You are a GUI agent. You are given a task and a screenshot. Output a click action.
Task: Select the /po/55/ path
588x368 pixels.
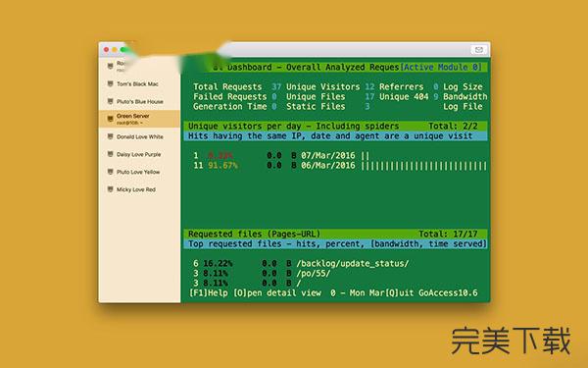314,274
